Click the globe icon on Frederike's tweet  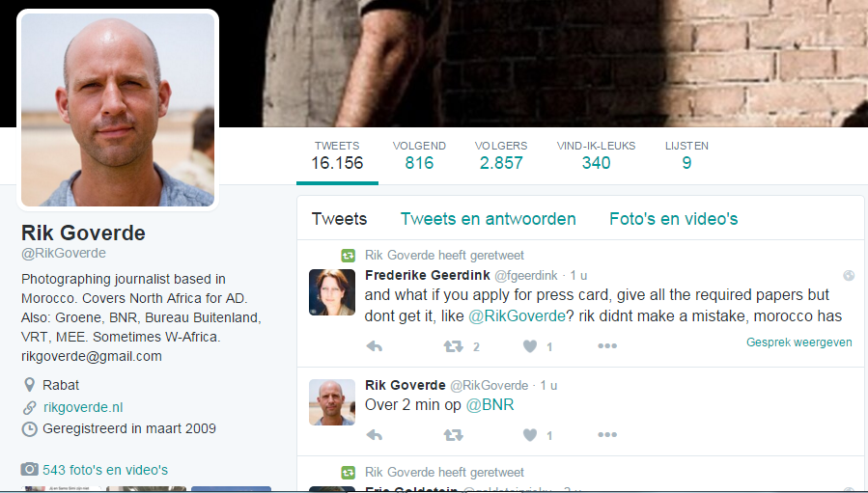pyautogui.click(x=848, y=276)
